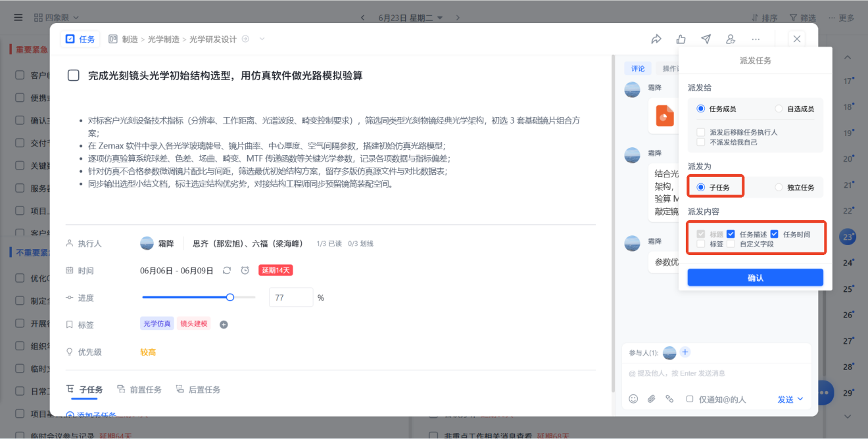Open the orange presentation file attachment
Screen dimensions: 868x439
point(665,116)
